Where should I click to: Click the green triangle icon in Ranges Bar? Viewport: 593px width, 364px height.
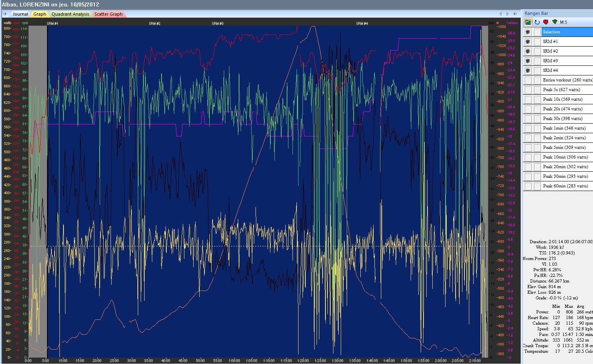coord(555,22)
